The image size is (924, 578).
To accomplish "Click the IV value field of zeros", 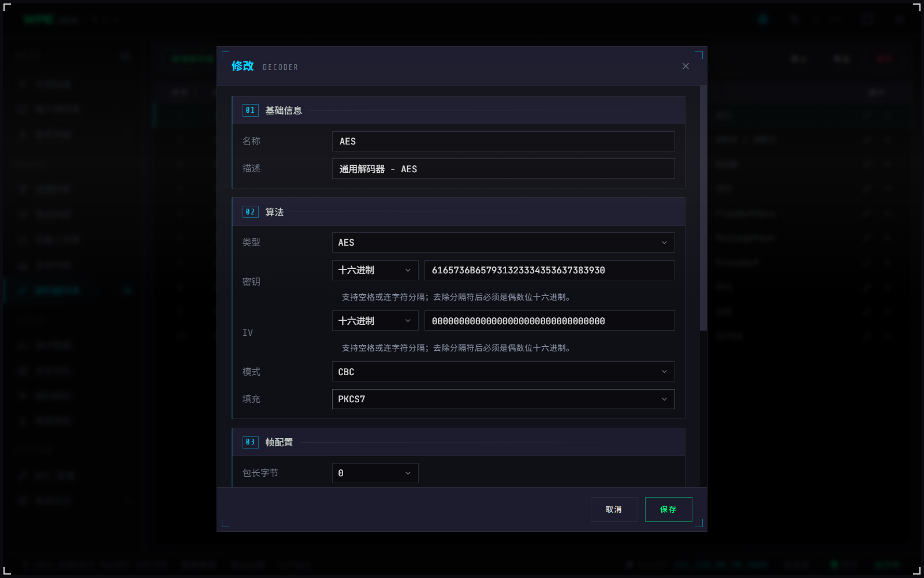I will pyautogui.click(x=549, y=321).
